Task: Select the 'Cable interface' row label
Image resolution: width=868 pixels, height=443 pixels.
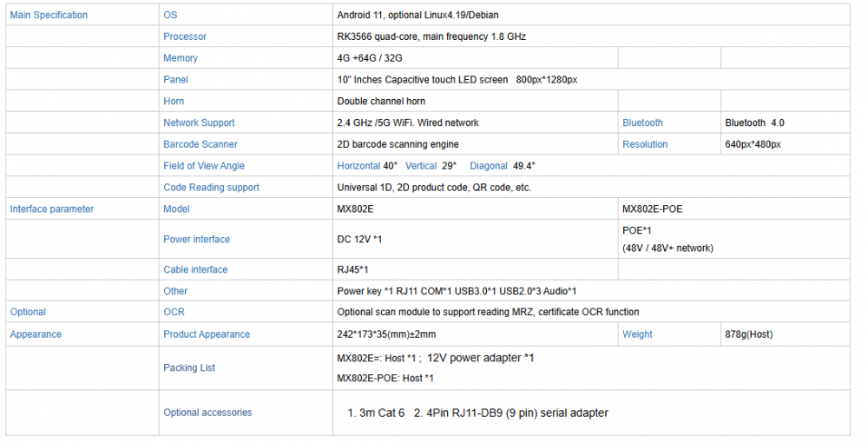Action: (x=195, y=269)
